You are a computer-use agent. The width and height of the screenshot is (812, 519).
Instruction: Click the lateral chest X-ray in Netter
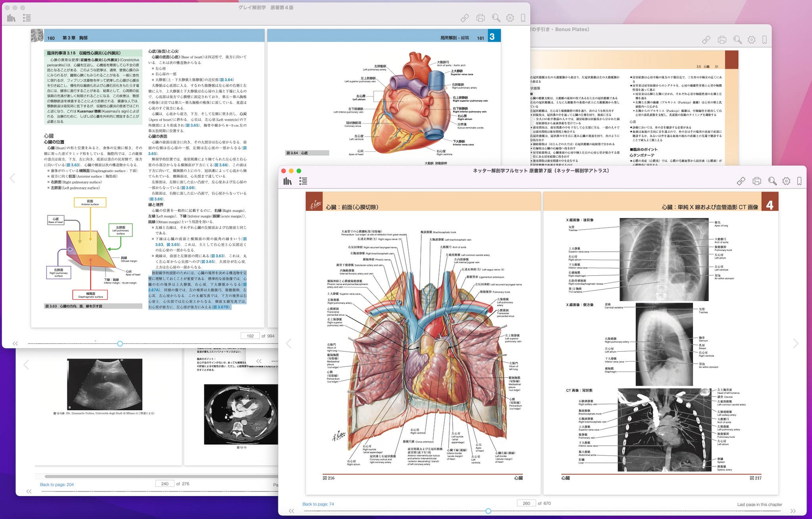click(x=665, y=345)
